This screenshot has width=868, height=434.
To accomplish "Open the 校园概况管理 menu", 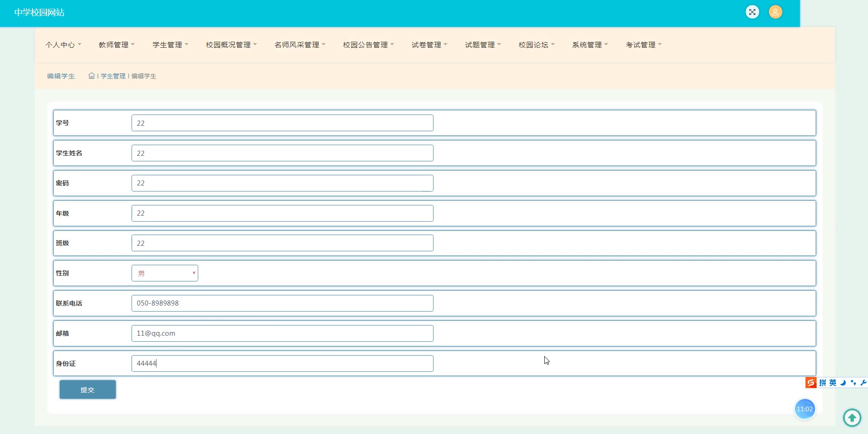I will (x=232, y=45).
